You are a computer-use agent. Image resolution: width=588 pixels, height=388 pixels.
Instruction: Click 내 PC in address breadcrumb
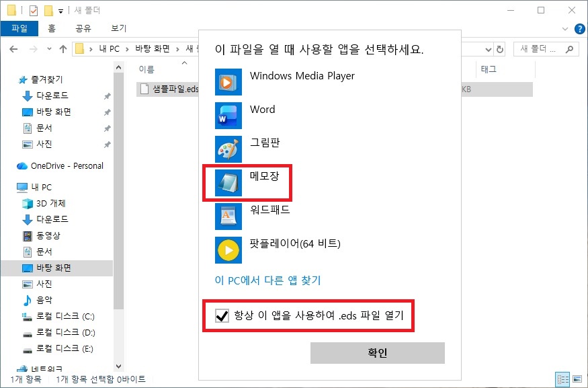pyautogui.click(x=109, y=49)
